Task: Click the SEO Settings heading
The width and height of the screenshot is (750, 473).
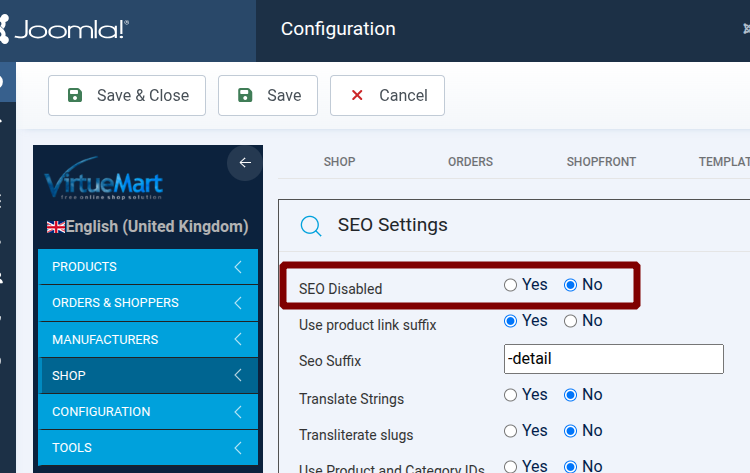Action: (393, 225)
